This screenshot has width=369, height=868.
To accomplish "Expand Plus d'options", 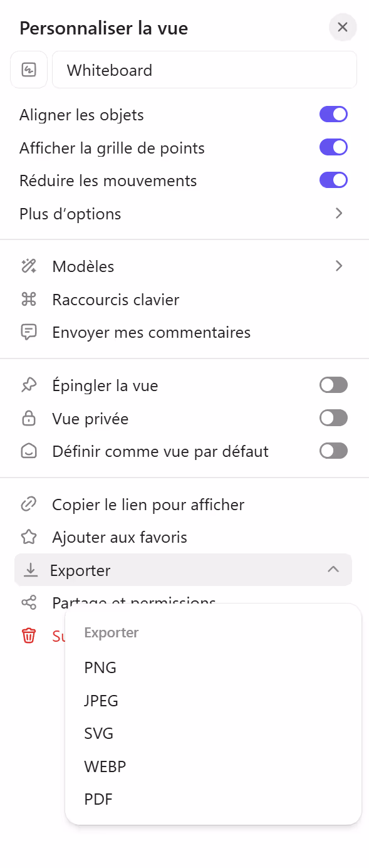I will [x=339, y=213].
